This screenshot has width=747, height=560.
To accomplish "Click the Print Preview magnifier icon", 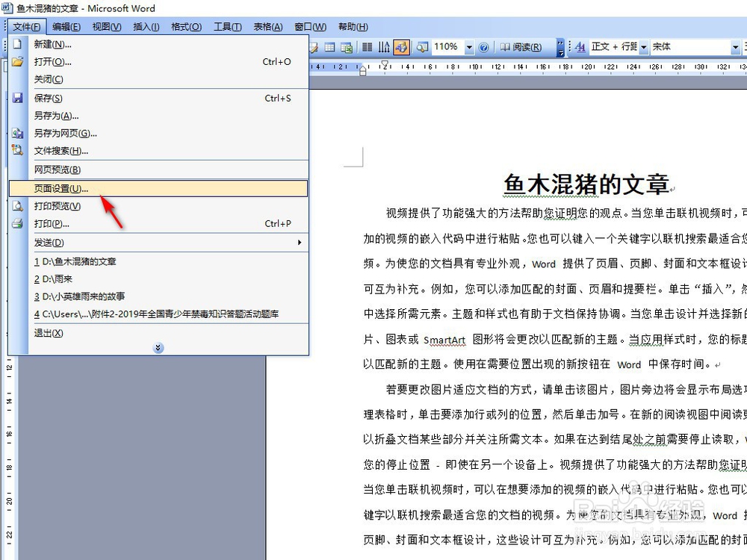I will click(x=18, y=206).
